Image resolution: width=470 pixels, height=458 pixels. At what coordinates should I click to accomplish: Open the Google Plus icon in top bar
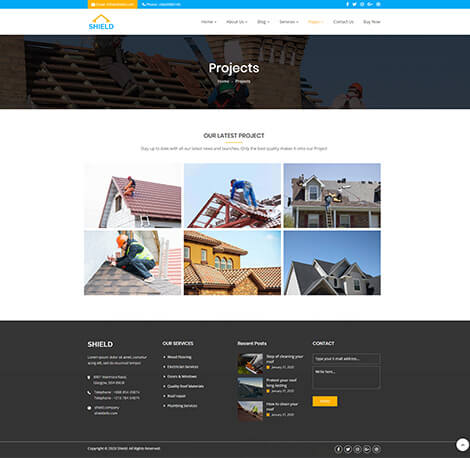[x=370, y=4]
